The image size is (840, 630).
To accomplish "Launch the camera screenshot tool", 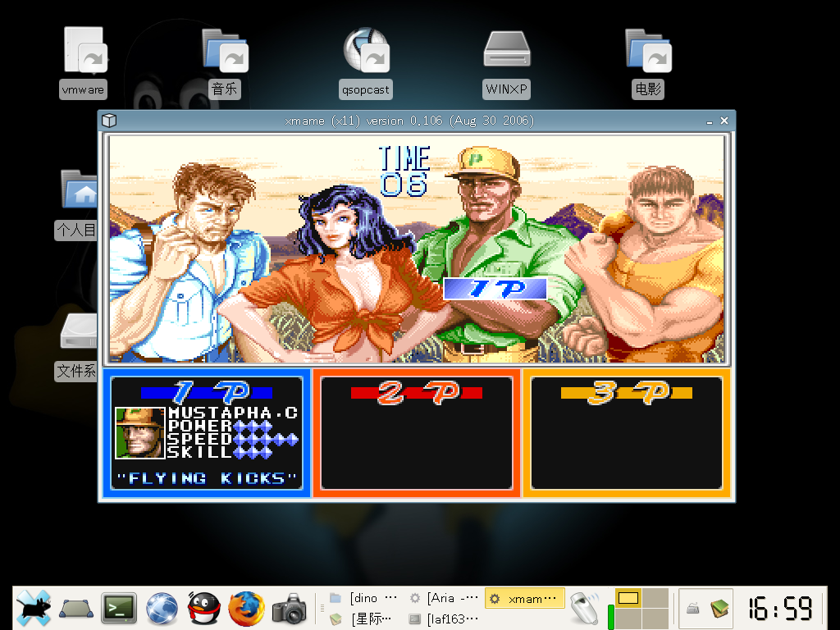I will (x=289, y=609).
